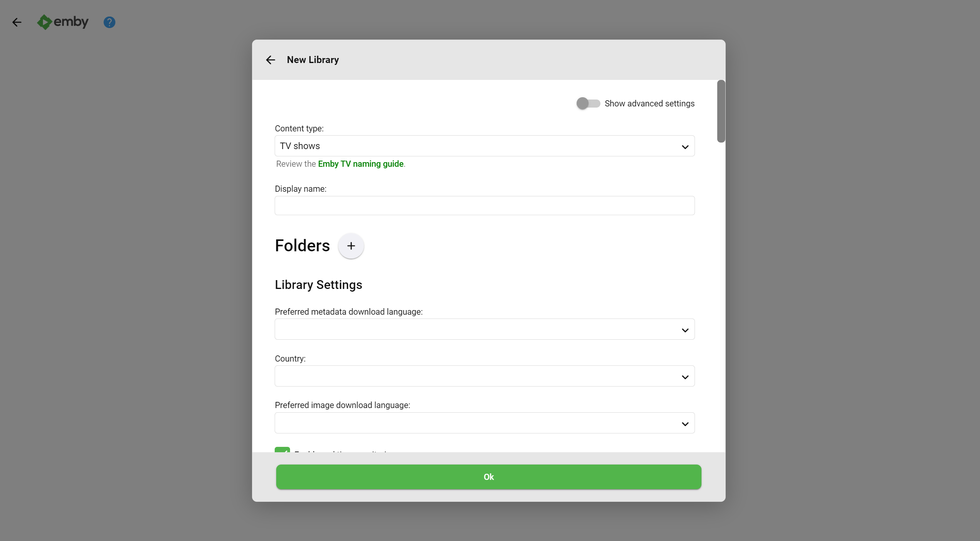Click the emby logo
Screen dimensions: 980x541
[63, 22]
